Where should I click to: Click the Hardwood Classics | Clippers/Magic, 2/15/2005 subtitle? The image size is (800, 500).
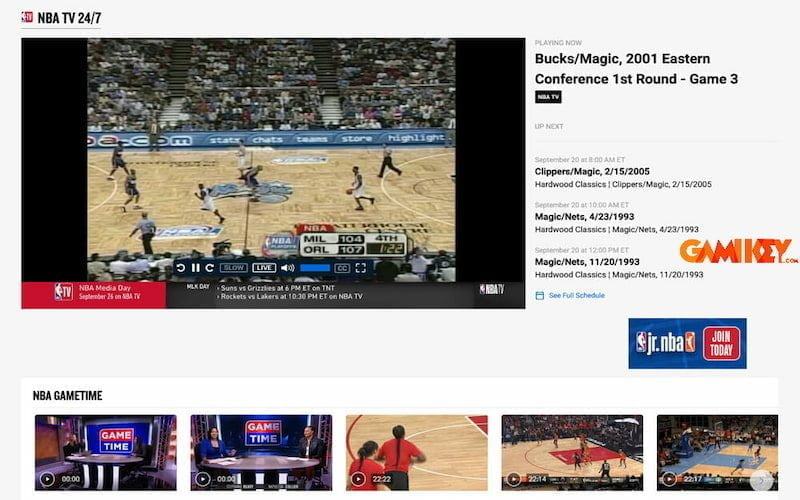pyautogui.click(x=623, y=184)
